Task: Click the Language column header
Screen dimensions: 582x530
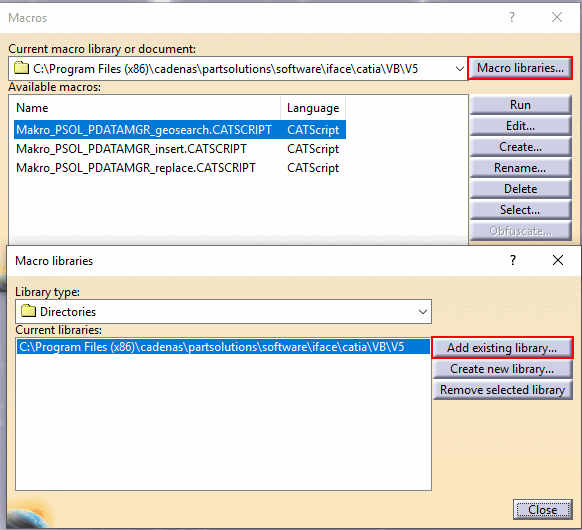Action: point(313,108)
